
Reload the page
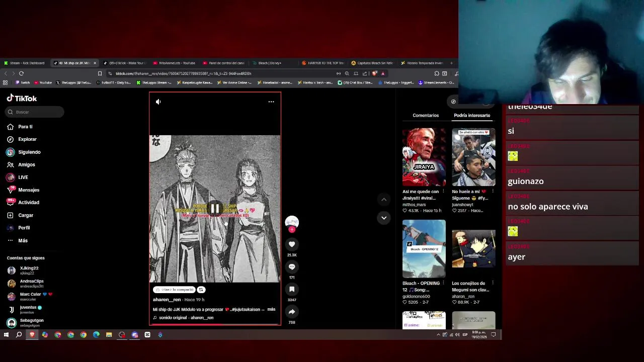pos(21,73)
